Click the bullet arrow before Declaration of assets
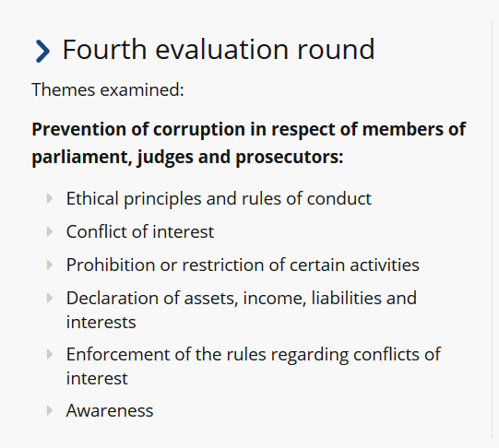The height and width of the screenshot is (448, 499). [x=50, y=299]
